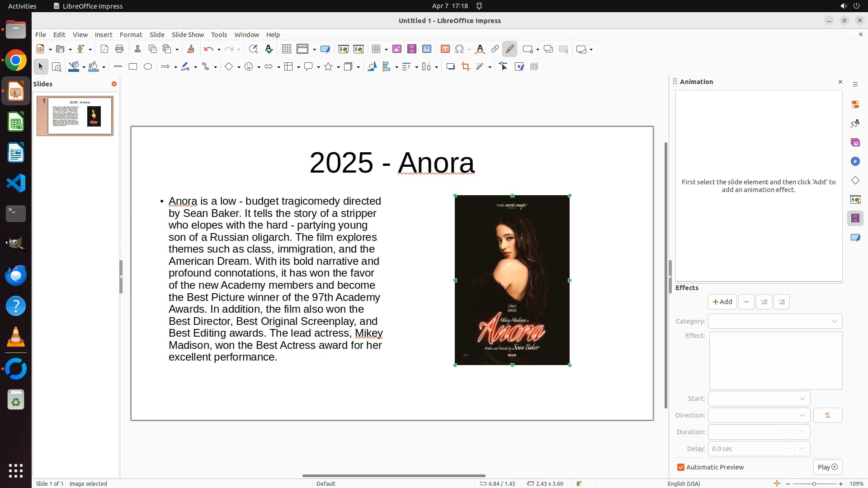
Task: Toggle the Display Grid button
Action: (x=286, y=49)
